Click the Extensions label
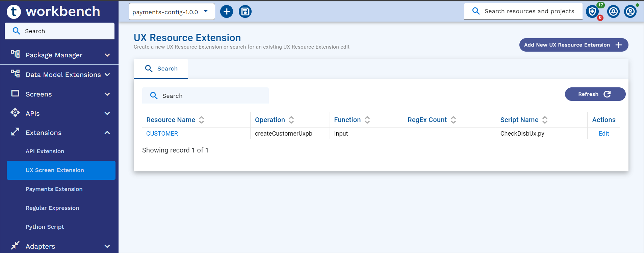The image size is (644, 253). pos(44,133)
